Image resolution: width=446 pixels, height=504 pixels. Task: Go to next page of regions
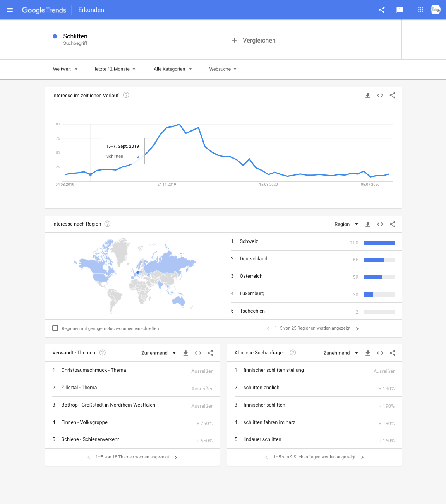pos(357,328)
